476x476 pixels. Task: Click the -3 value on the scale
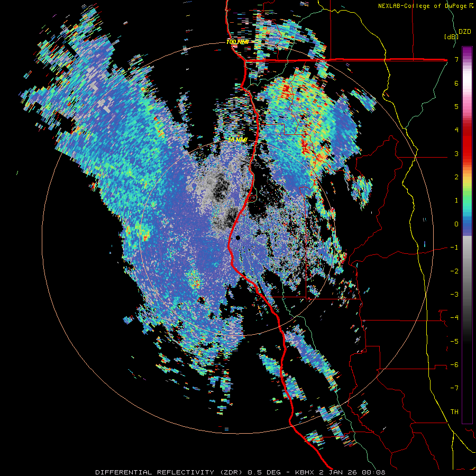(x=454, y=295)
